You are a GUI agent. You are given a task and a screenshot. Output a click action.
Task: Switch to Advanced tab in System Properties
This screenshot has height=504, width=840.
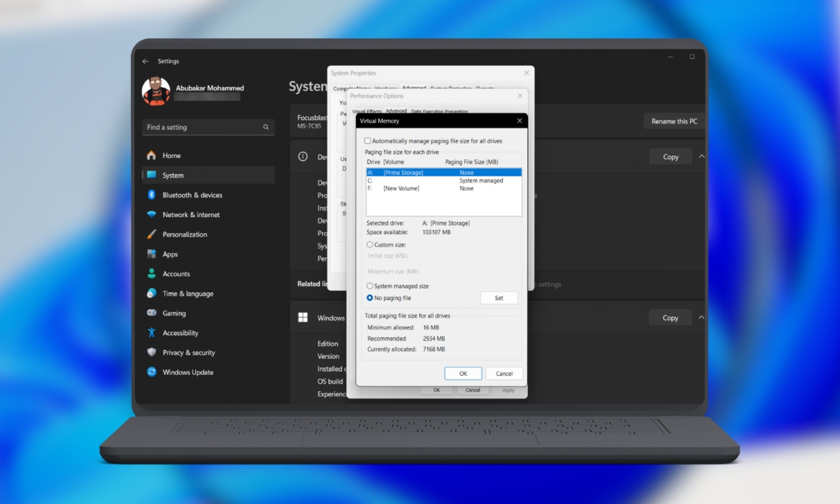(414, 88)
